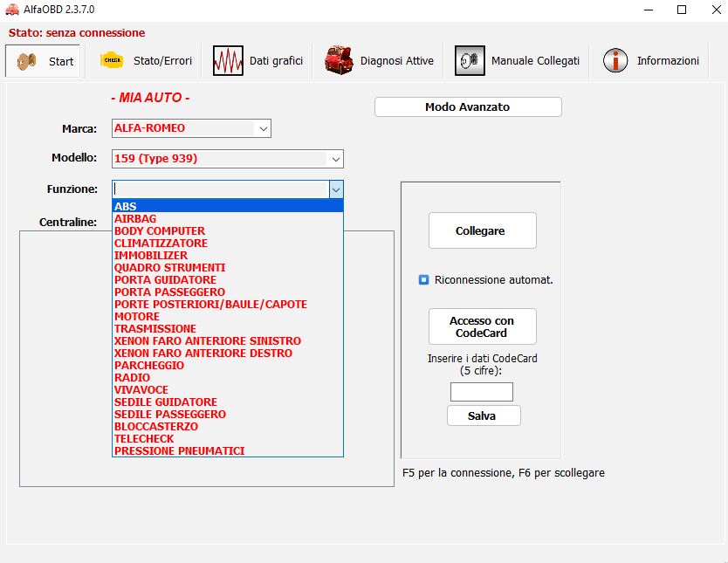This screenshot has height=563, width=728.
Task: Choose BLOCCASTERZO function
Action: [228, 427]
